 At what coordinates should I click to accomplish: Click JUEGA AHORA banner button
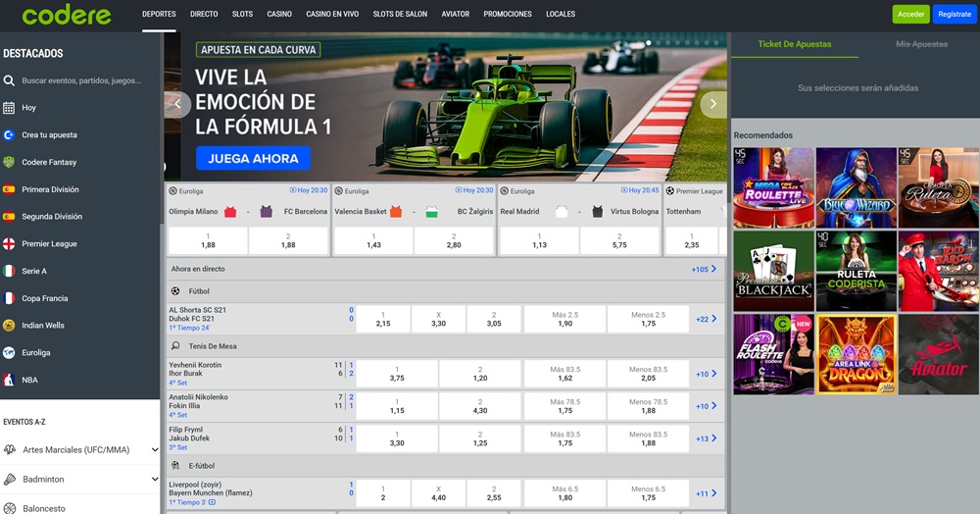click(253, 159)
